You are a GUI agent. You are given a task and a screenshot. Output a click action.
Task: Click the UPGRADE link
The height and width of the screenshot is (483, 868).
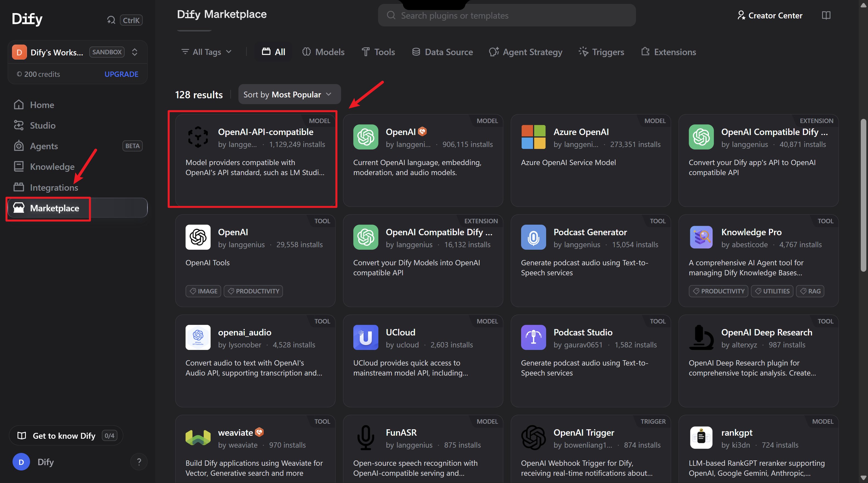[x=121, y=74]
